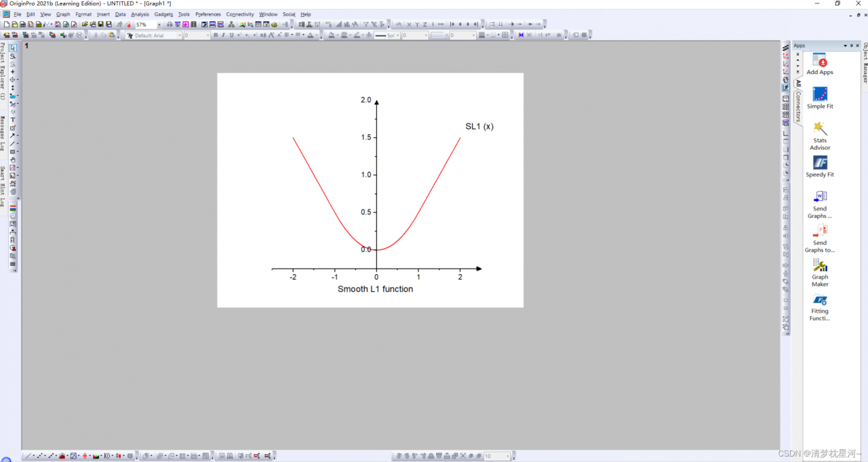Viewport: 868px width, 462px height.
Task: Click the Save Project icon
Action: [x=100, y=24]
